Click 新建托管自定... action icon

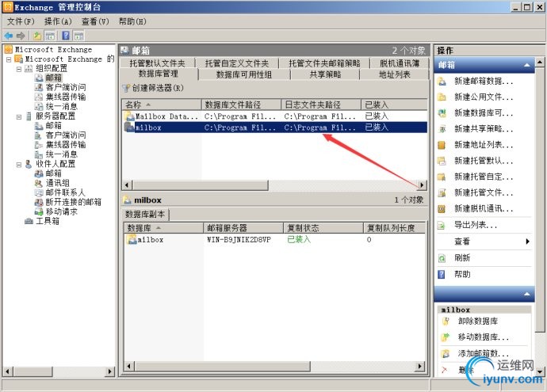click(x=442, y=177)
